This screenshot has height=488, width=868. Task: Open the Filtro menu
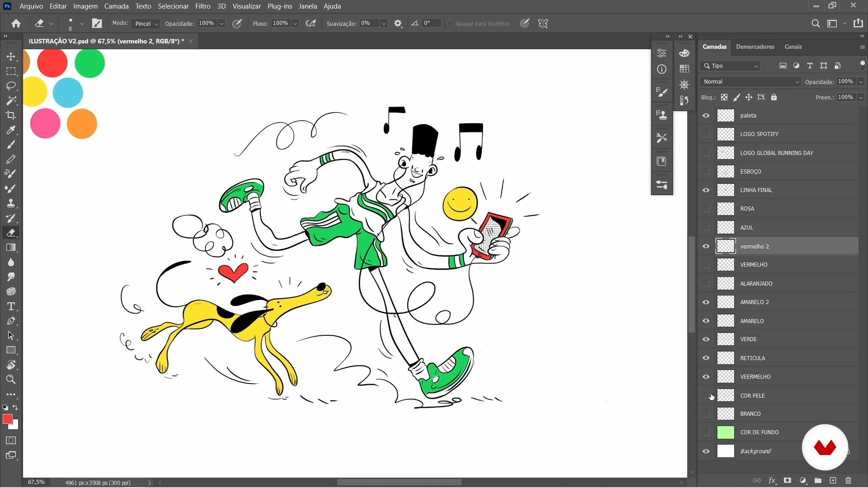tap(203, 6)
